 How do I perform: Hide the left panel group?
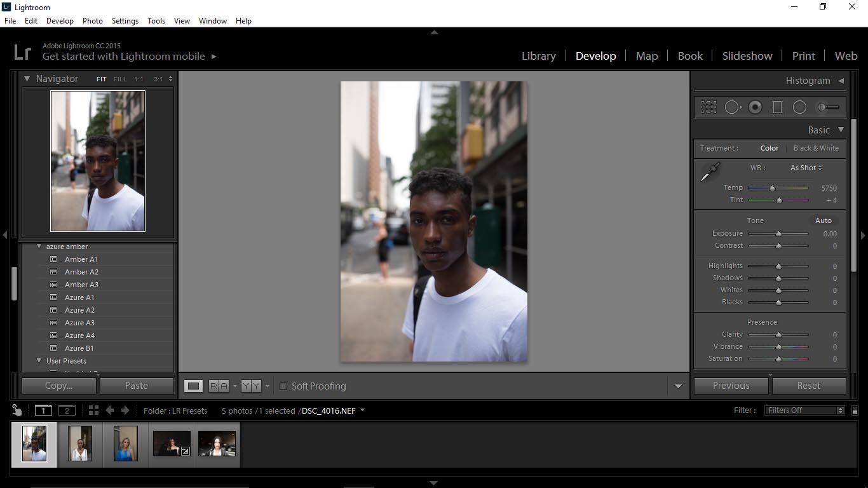coord(4,235)
